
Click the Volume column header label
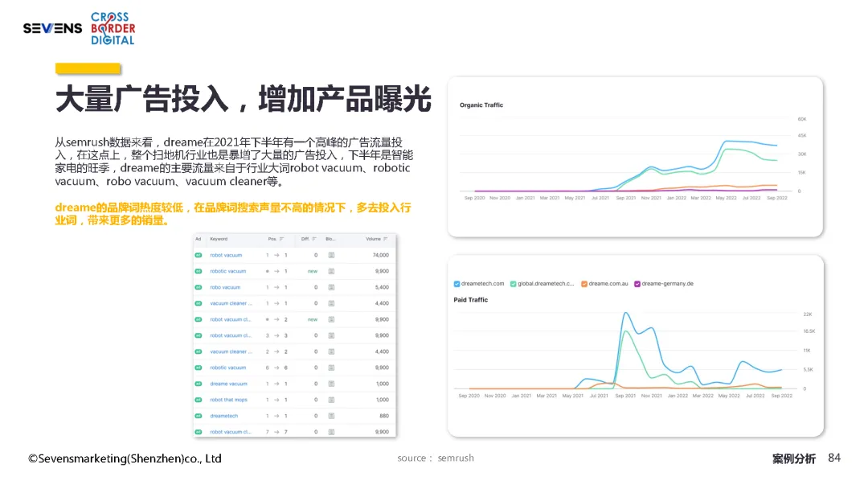pyautogui.click(x=373, y=239)
